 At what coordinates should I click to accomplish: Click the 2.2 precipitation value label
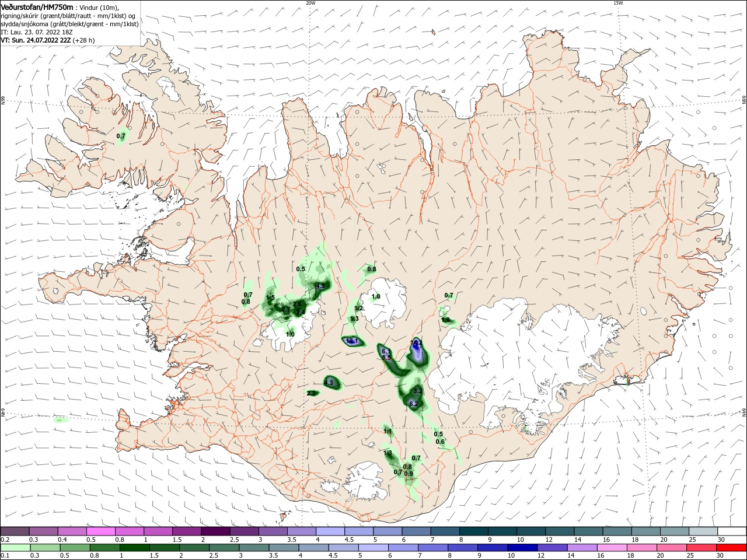[x=311, y=393]
